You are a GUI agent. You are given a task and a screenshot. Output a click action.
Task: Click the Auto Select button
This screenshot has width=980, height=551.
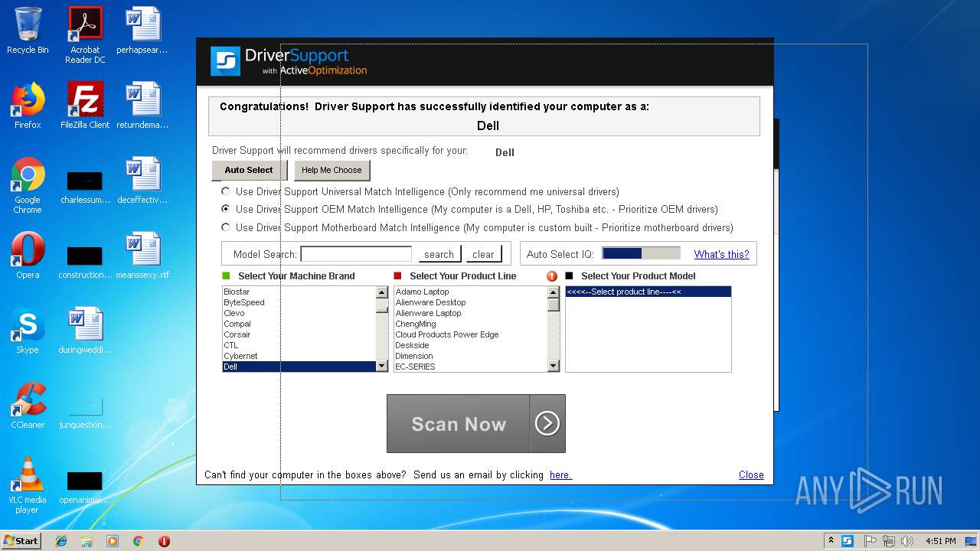(x=249, y=170)
